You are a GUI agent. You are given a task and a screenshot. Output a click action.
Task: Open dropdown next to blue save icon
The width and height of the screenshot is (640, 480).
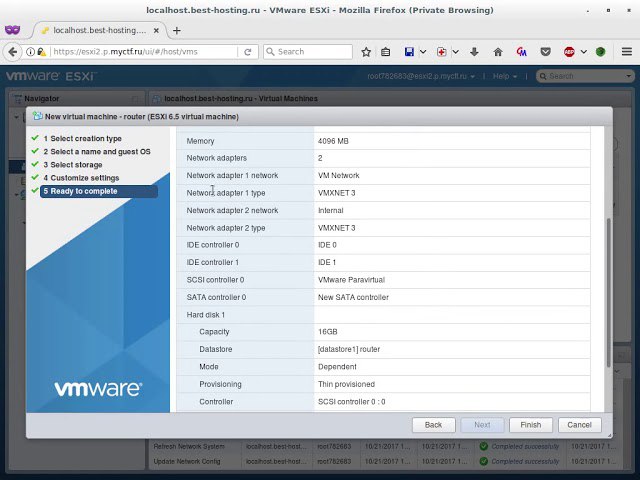423,52
